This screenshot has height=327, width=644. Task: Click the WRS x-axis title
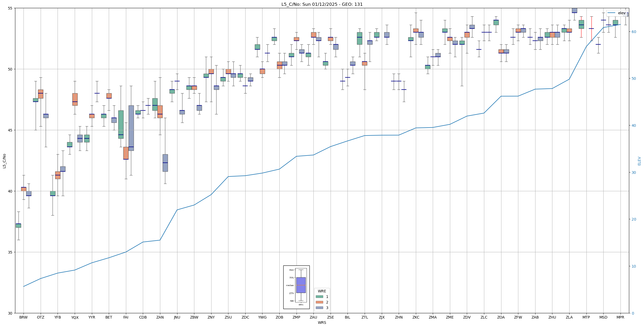point(322,323)
